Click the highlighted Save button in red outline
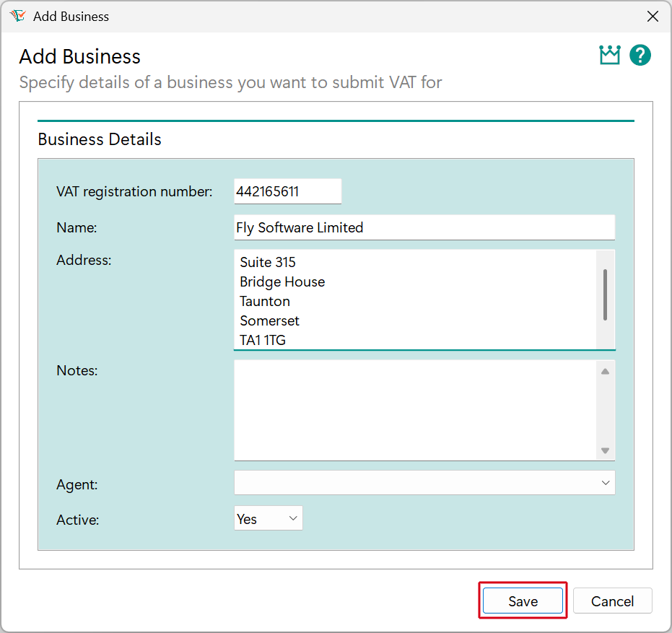 (x=522, y=601)
